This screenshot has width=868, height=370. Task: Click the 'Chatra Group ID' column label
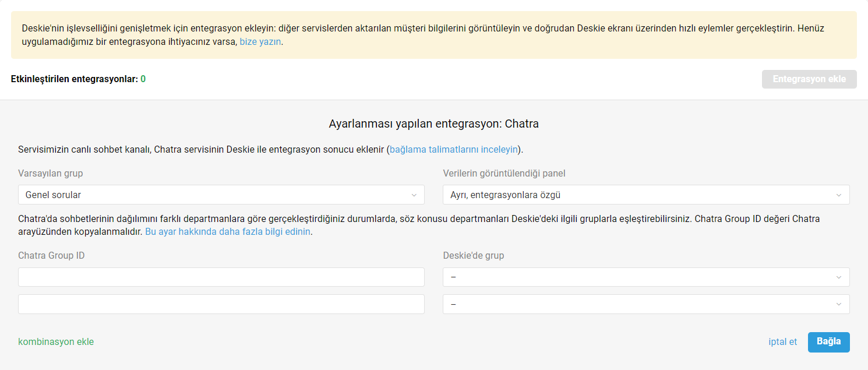[51, 255]
